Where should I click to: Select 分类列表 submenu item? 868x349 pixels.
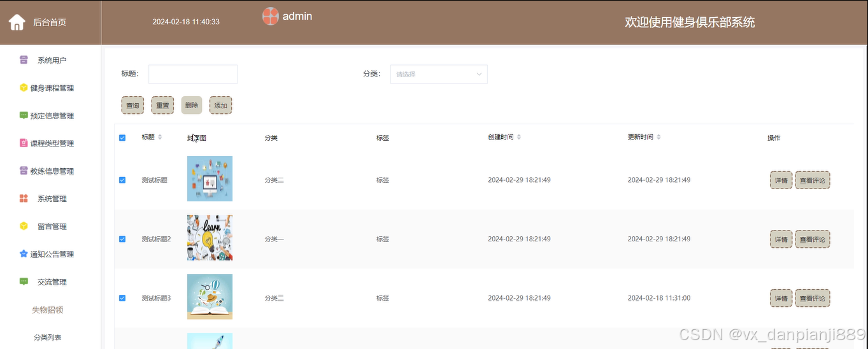point(48,338)
